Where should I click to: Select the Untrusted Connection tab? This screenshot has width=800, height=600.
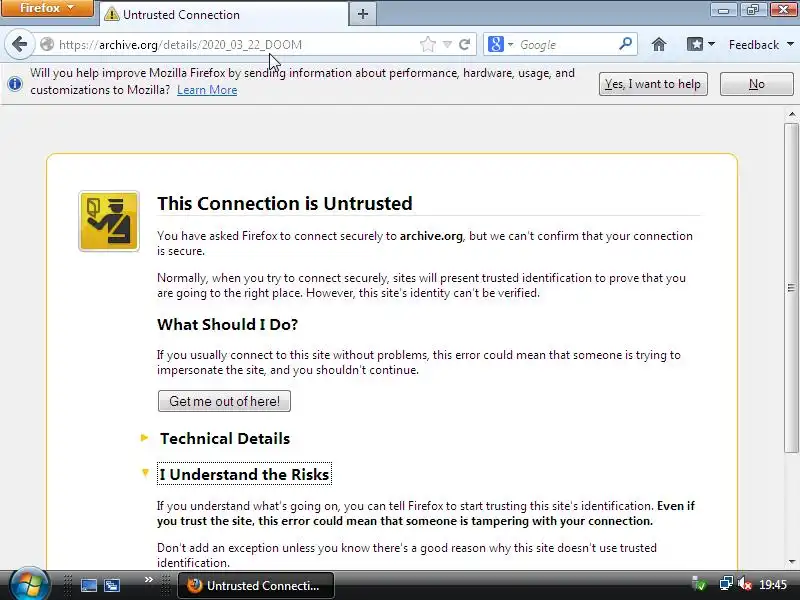[x=223, y=14]
